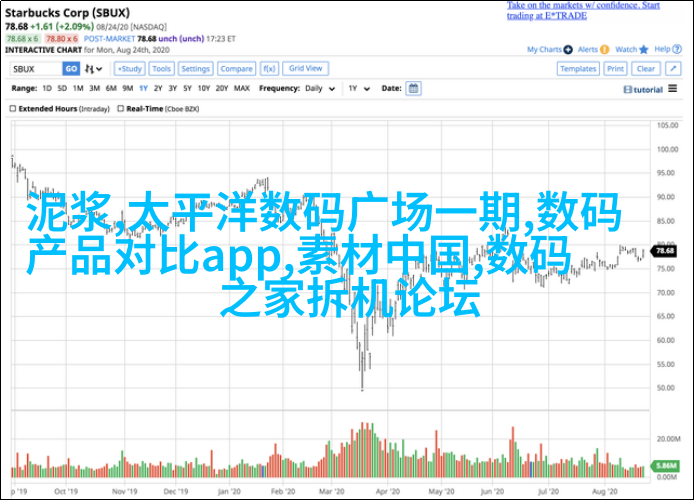
Task: Click the f(x) expressions button
Action: point(269,69)
